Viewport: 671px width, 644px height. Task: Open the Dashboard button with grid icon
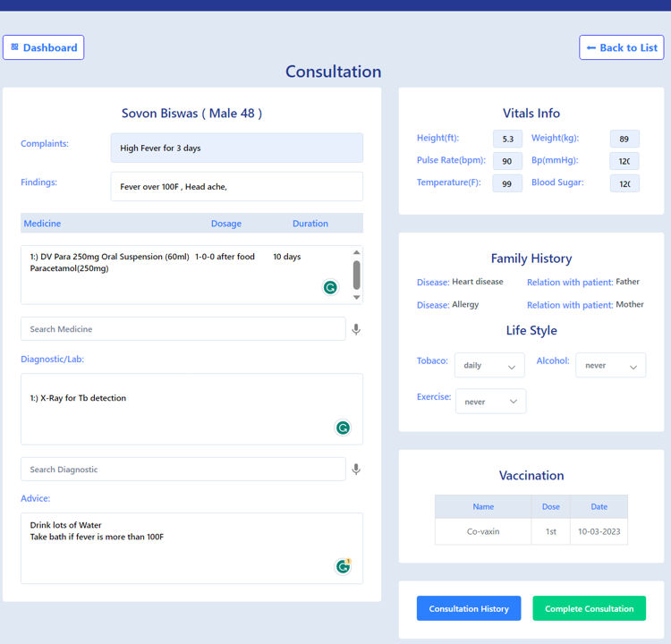pos(44,47)
